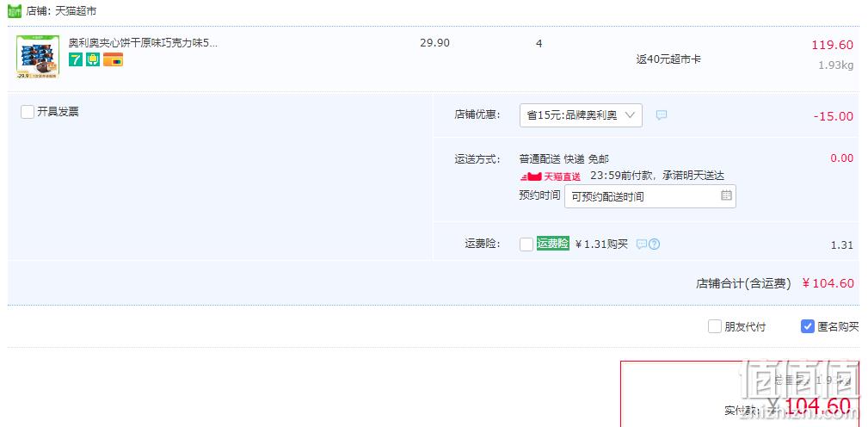Click the 1.93kg weight text
Image resolution: width=868 pixels, height=427 pixels.
836,65
